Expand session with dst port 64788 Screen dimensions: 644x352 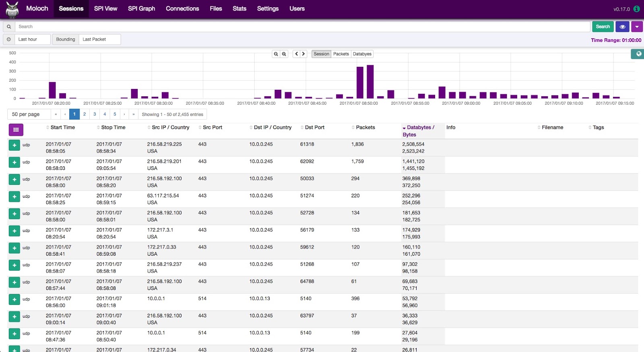[x=14, y=283]
